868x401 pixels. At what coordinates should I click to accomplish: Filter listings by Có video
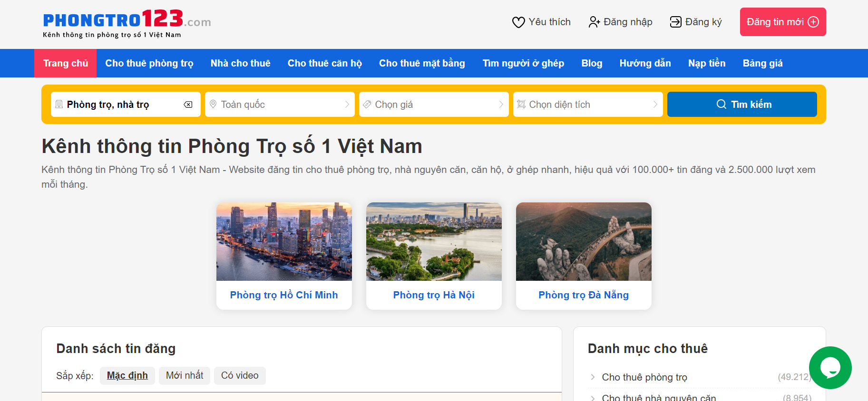coord(240,375)
